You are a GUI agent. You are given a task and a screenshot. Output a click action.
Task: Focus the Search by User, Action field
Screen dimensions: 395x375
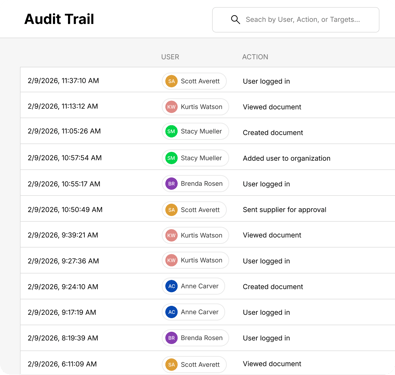(296, 20)
